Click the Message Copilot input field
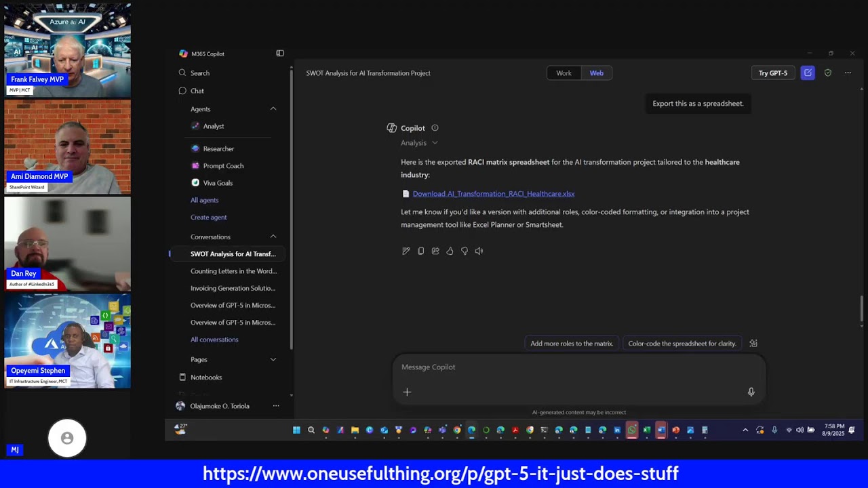Image resolution: width=868 pixels, height=488 pixels. tap(578, 367)
